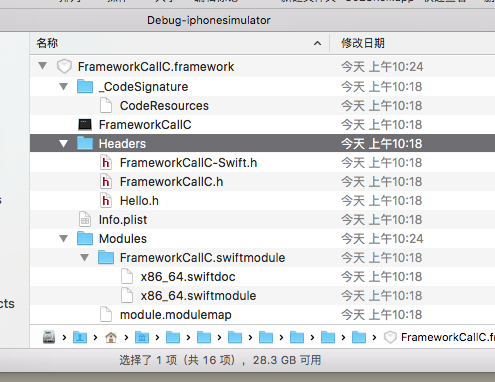495x382 pixels.
Task: Select the Info.plist file name
Action: tap(123, 220)
